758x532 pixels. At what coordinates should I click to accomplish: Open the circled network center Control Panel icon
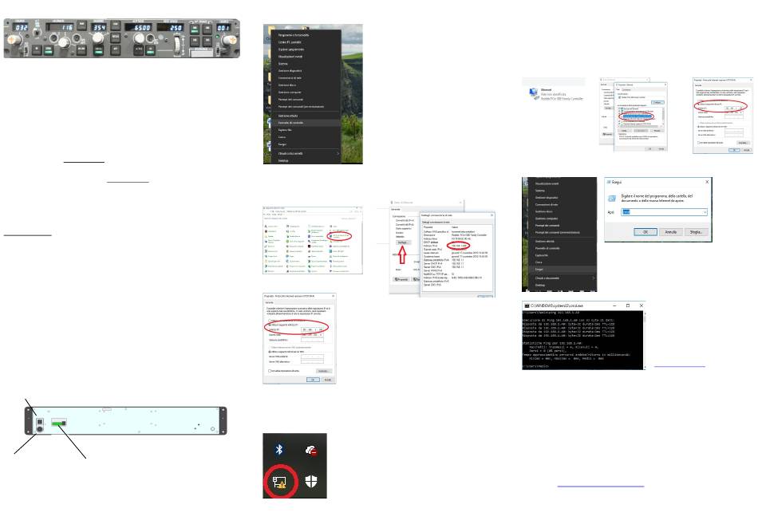point(331,236)
